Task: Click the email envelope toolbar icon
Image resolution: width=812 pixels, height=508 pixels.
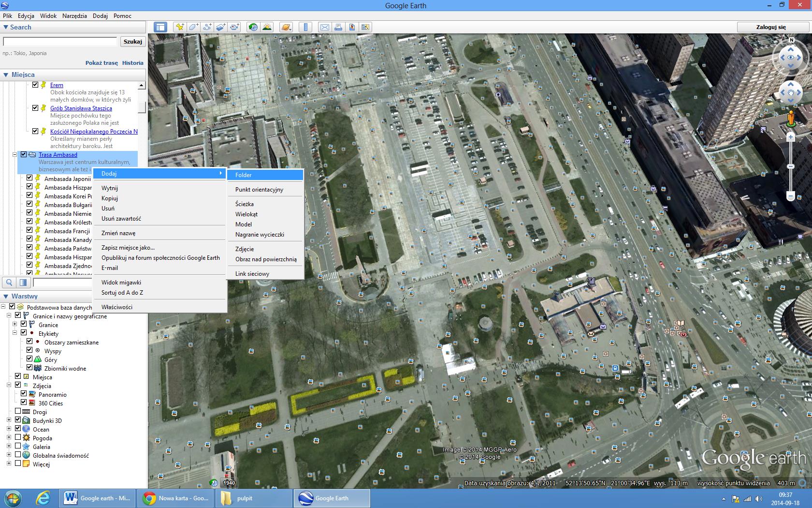Action: tap(325, 27)
